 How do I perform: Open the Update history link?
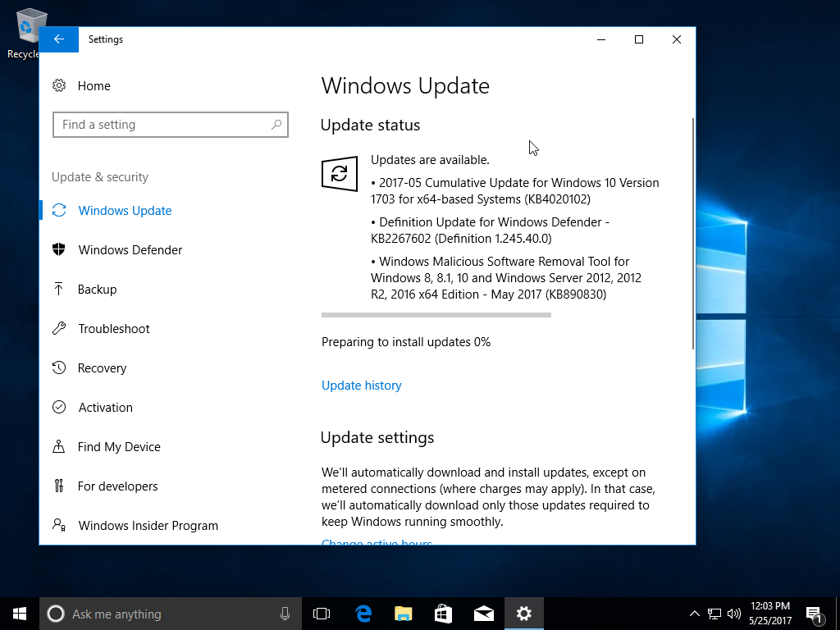[x=362, y=386]
